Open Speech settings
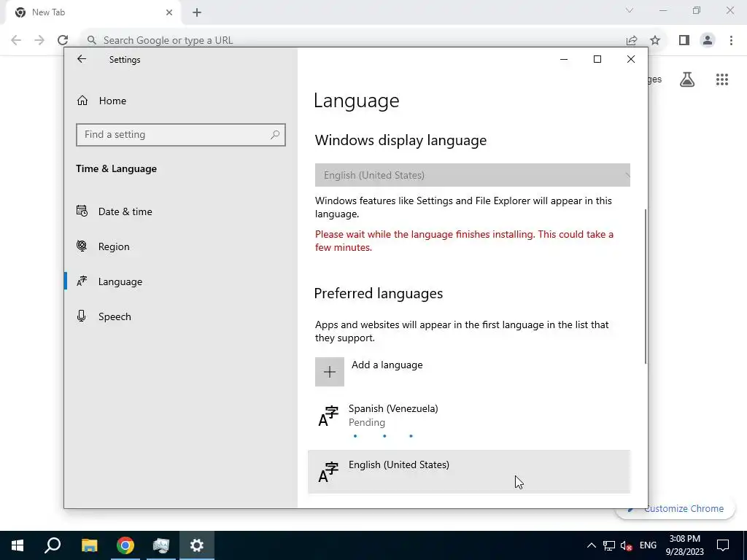Image resolution: width=747 pixels, height=560 pixels. (115, 316)
